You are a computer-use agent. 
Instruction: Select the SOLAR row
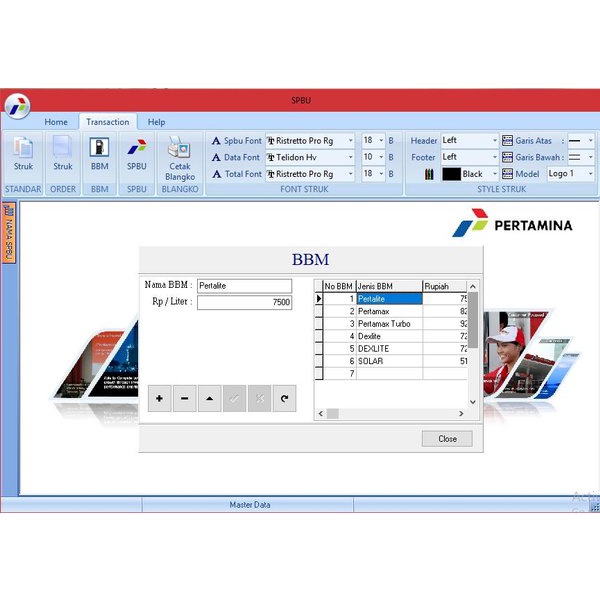[x=389, y=361]
